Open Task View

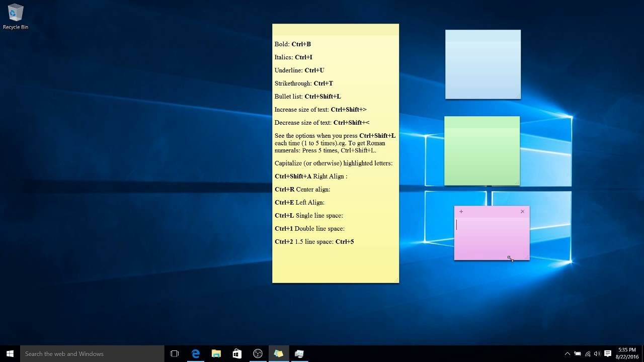click(174, 353)
